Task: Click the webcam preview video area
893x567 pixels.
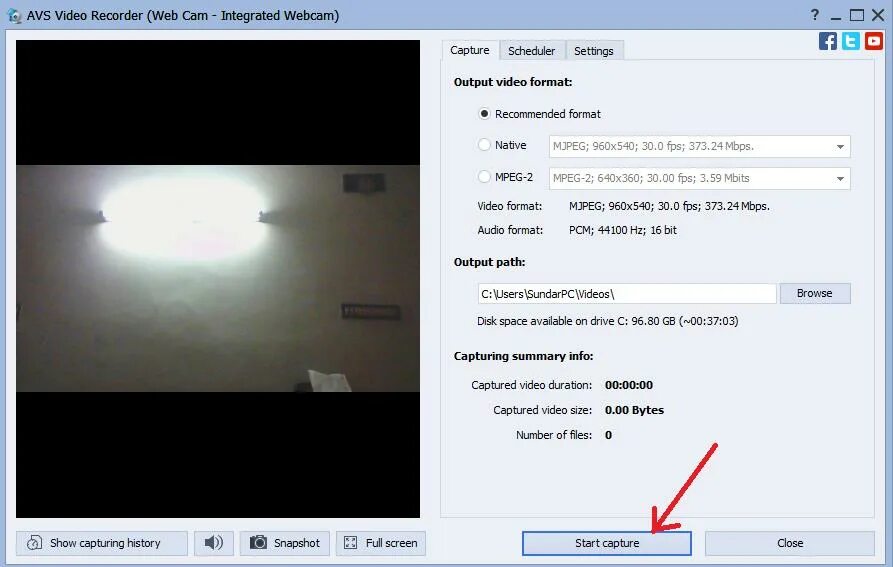Action: coord(218,278)
